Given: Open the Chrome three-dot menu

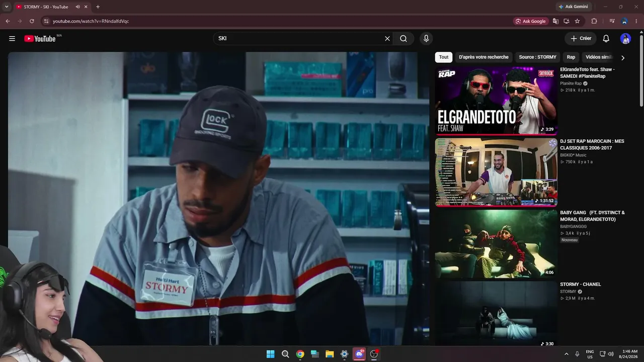Looking at the screenshot, I should pyautogui.click(x=636, y=21).
